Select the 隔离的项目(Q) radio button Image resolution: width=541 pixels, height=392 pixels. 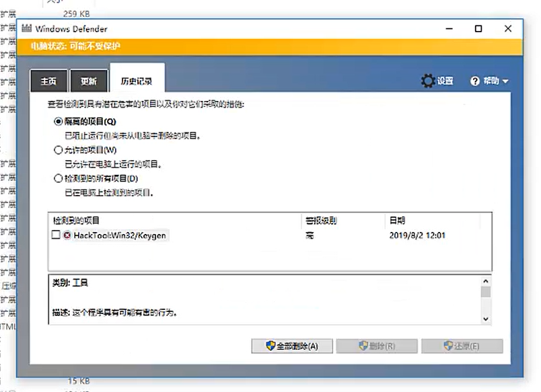coord(59,121)
